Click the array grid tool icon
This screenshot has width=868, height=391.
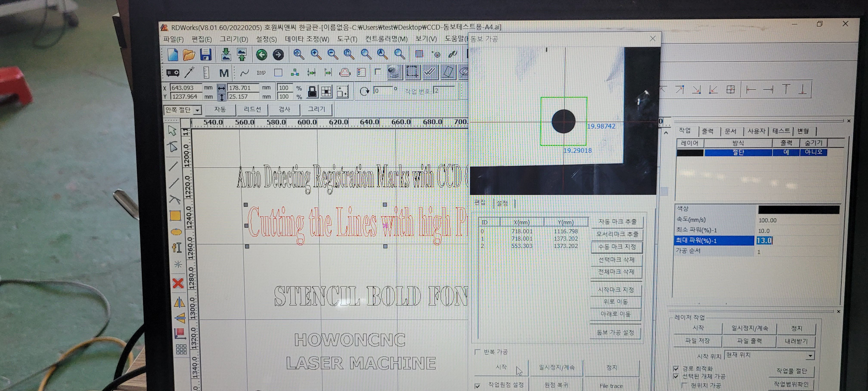[181, 349]
